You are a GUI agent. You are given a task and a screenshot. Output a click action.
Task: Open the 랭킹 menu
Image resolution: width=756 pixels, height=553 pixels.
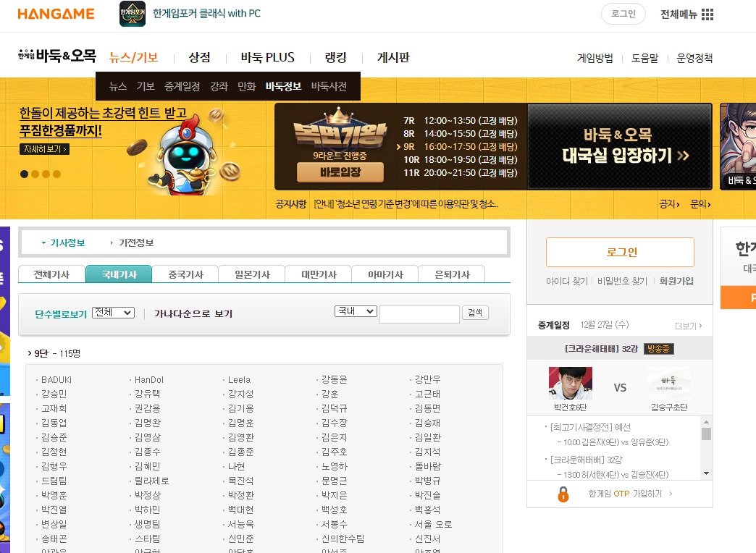pos(335,57)
